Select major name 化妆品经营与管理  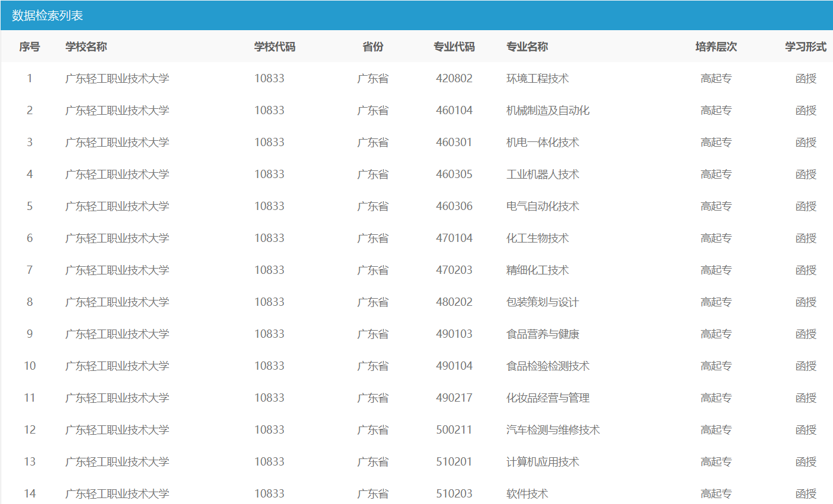tap(548, 398)
